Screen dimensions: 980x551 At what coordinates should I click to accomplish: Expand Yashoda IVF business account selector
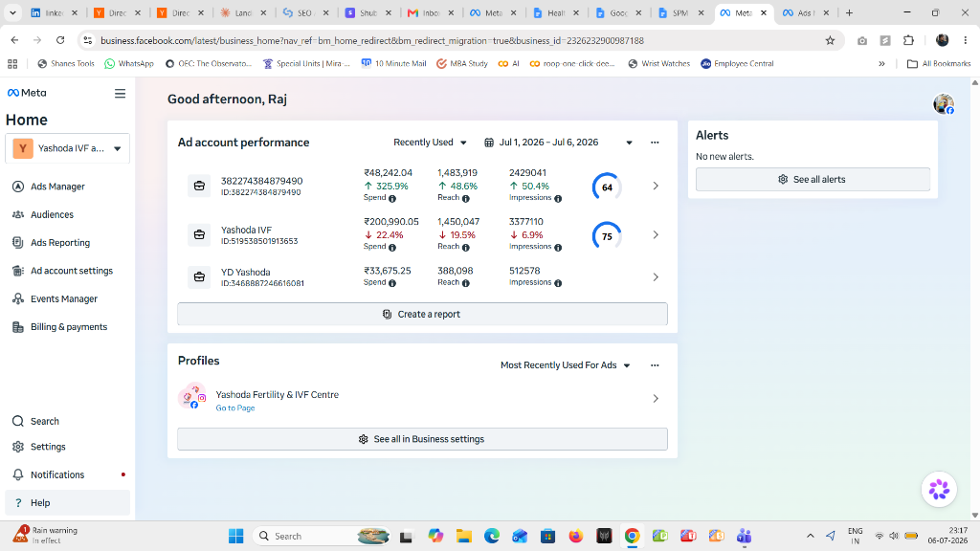68,148
